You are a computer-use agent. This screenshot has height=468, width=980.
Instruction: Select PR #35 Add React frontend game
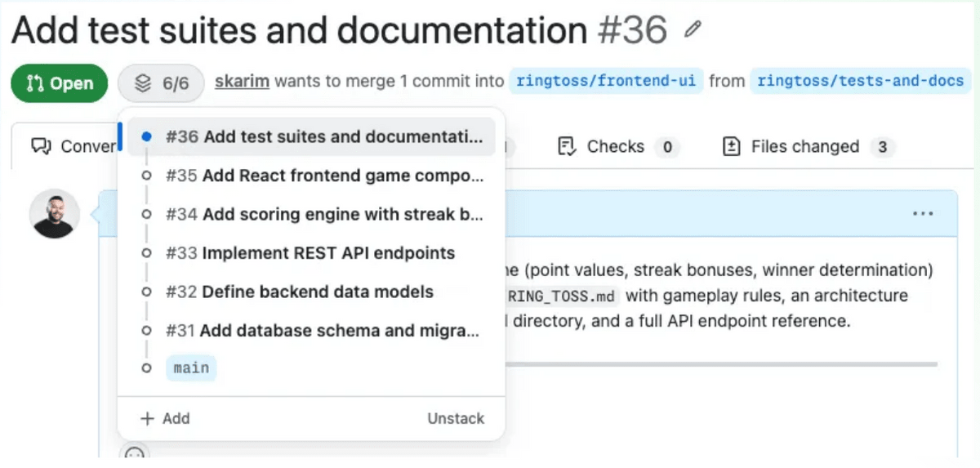click(x=323, y=176)
